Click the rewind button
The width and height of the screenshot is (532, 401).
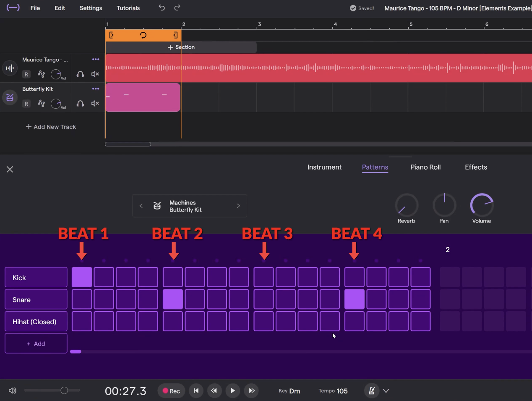click(x=214, y=391)
